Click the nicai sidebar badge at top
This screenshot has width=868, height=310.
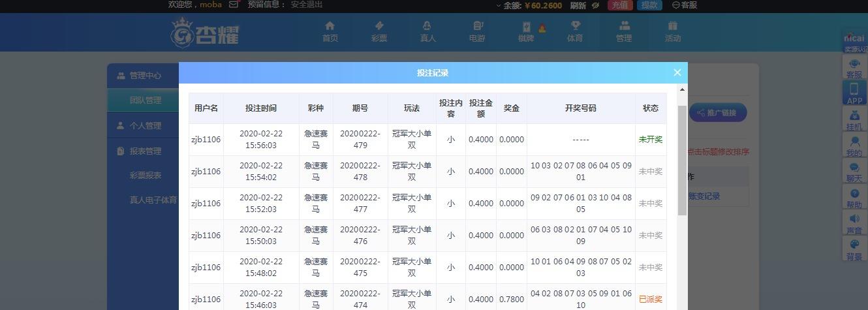[854, 43]
